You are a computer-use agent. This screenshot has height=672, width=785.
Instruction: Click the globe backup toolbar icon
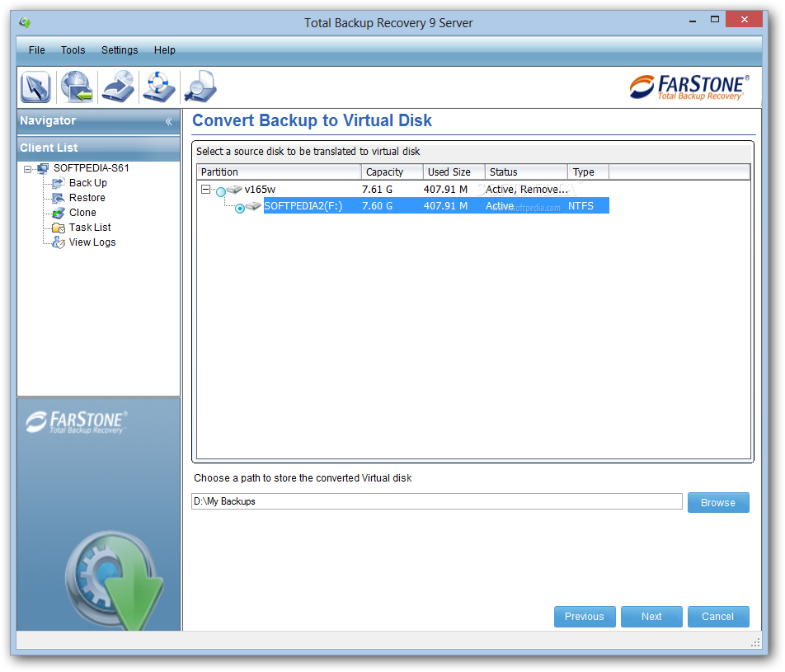coord(78,87)
